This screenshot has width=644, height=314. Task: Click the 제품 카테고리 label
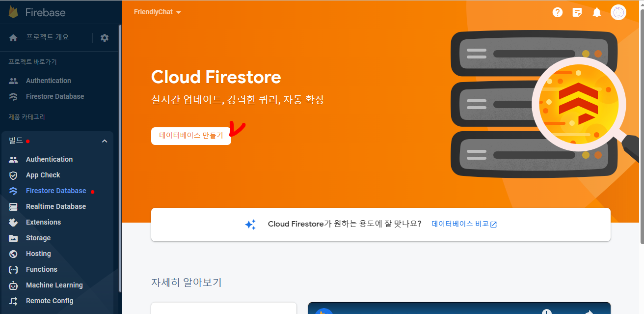click(x=27, y=117)
